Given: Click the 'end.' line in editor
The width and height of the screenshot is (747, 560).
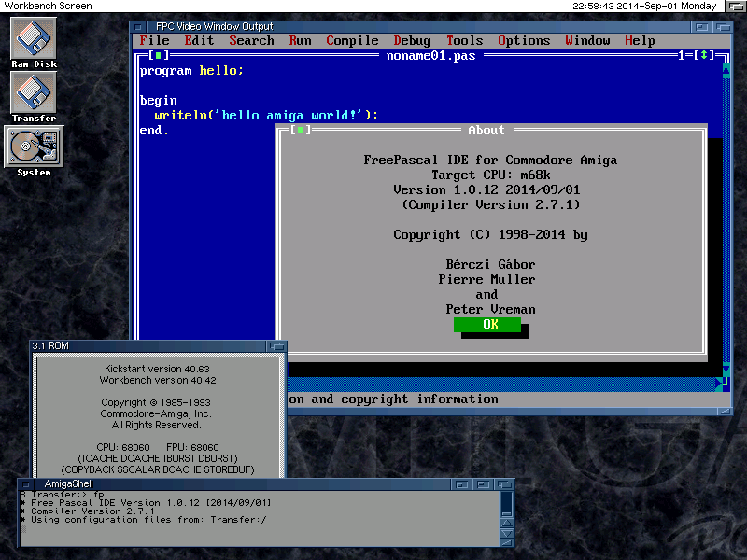Looking at the screenshot, I should click(154, 131).
